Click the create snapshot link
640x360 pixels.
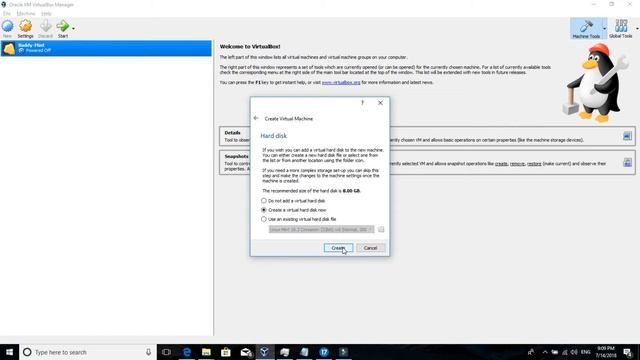click(x=501, y=164)
